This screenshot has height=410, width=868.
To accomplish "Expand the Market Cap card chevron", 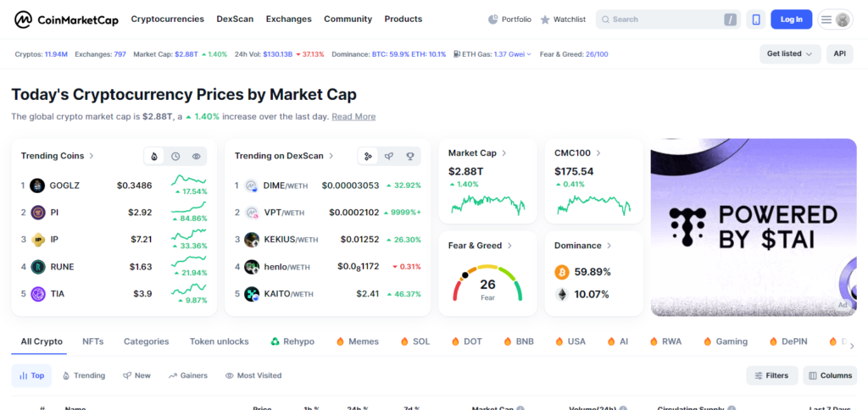I will 504,153.
